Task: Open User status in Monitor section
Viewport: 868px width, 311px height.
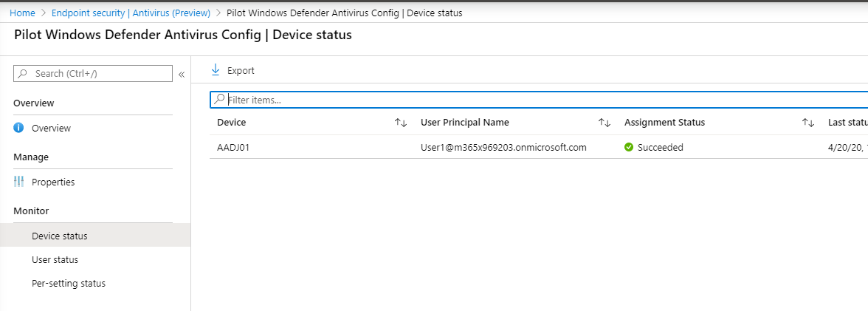Action: coord(55,259)
